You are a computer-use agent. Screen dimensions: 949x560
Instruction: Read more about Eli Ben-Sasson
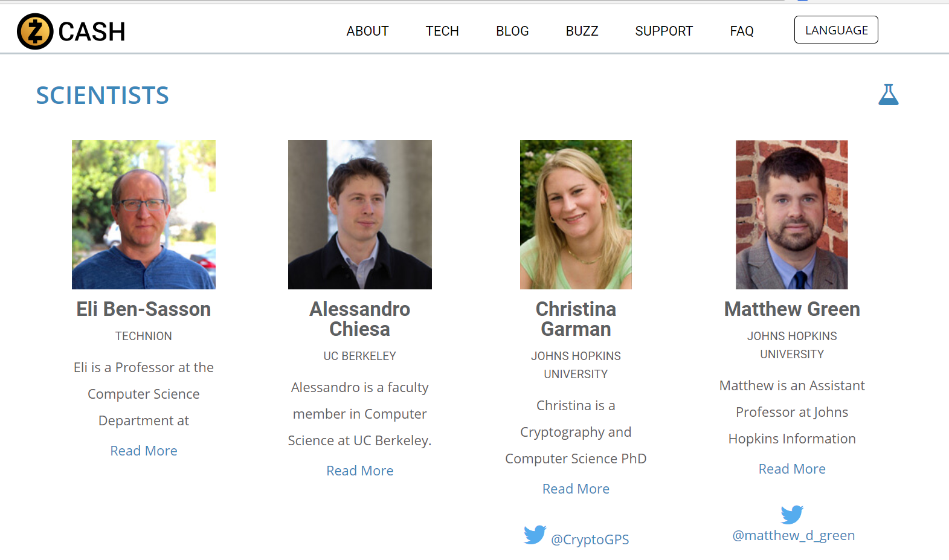(x=144, y=451)
